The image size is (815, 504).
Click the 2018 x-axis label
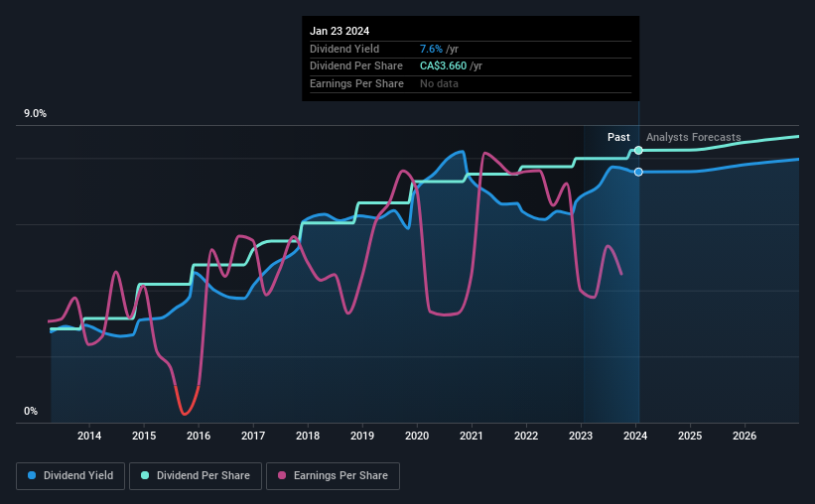coord(308,436)
